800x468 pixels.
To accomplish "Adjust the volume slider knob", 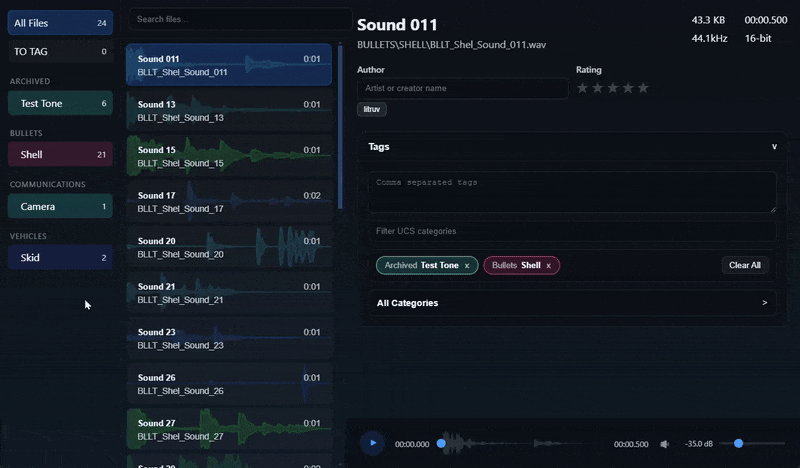I will (738, 444).
